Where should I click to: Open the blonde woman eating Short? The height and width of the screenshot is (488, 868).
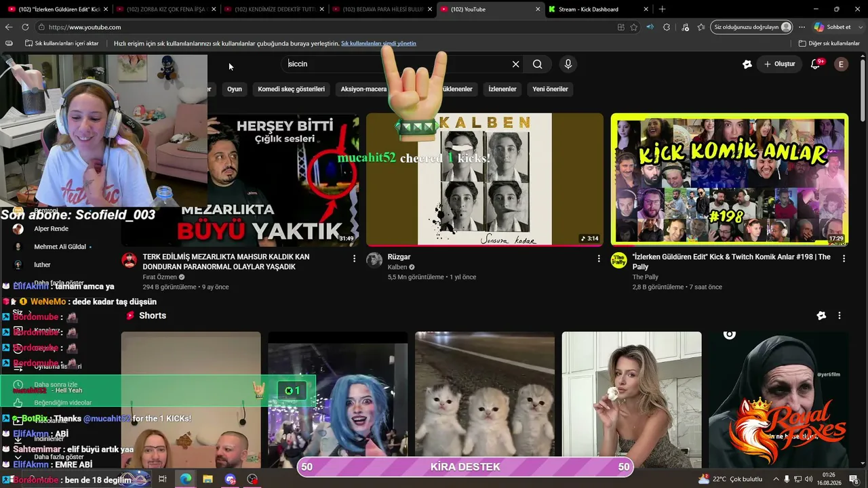coord(631,400)
